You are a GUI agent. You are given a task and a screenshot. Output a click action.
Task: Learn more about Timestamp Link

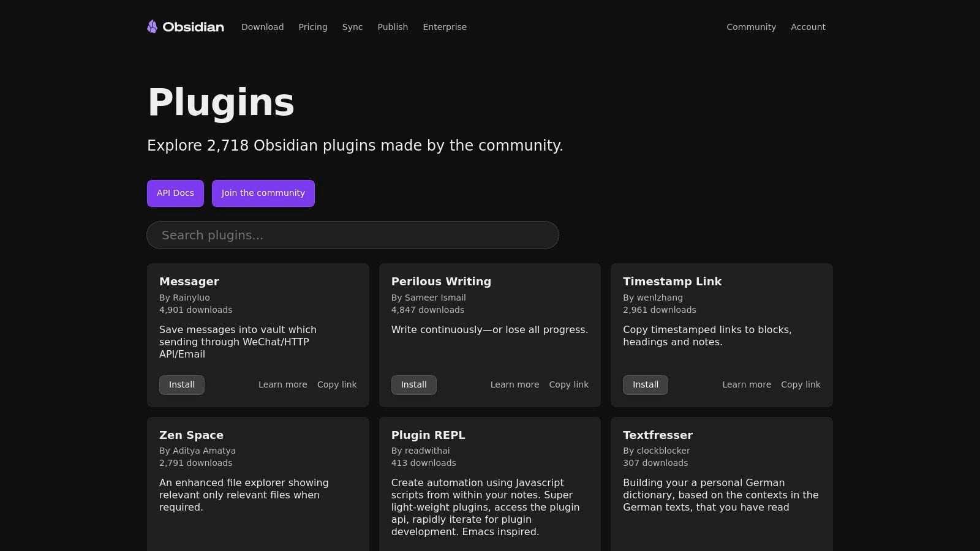coord(747,384)
